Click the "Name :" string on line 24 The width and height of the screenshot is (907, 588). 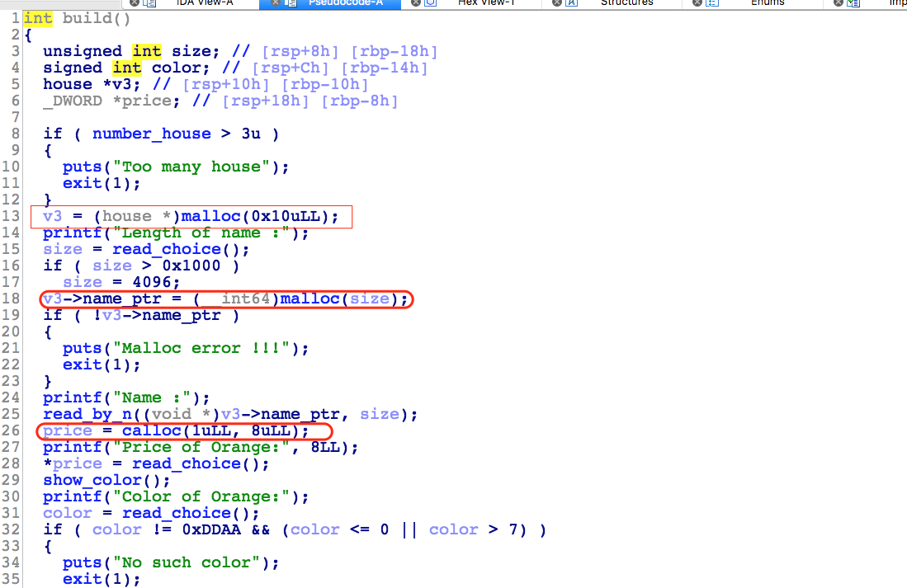point(152,398)
